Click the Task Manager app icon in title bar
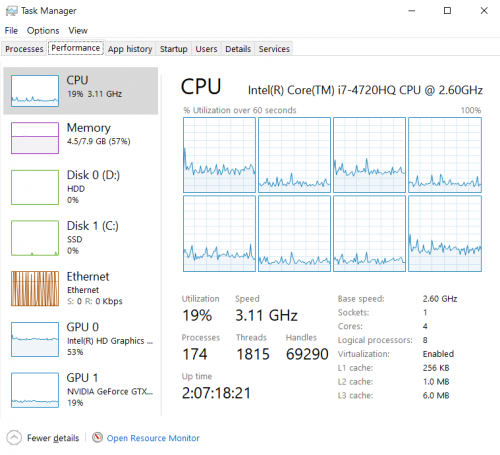Viewport: 500px width, 455px height. (12, 11)
